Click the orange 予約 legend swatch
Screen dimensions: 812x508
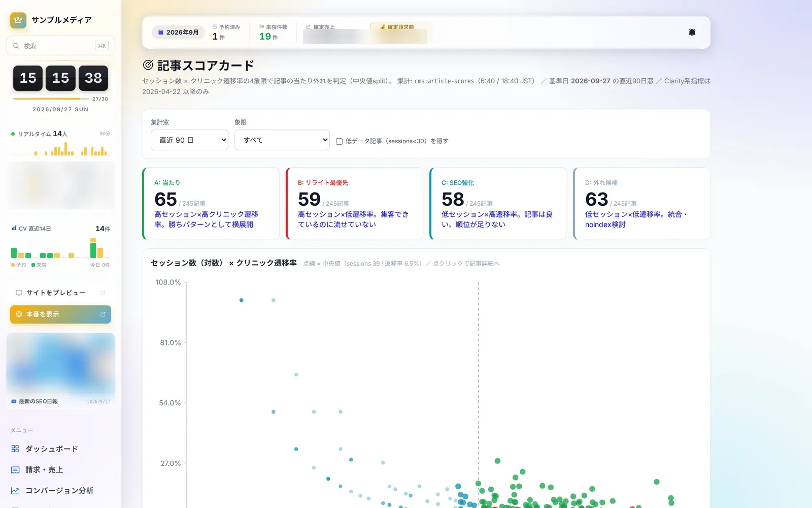(x=13, y=265)
